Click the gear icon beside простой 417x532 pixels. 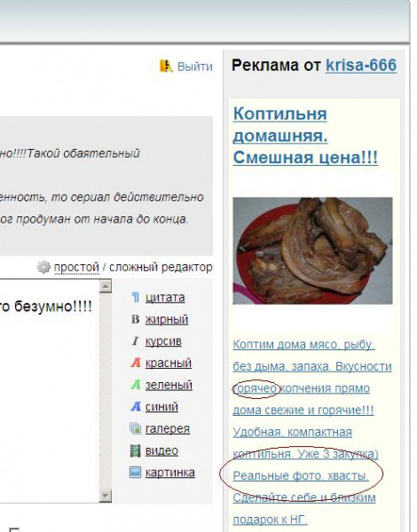43,267
